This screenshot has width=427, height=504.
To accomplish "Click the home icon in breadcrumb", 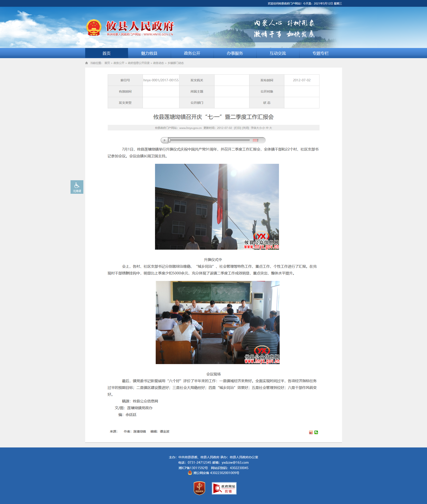I will pos(87,63).
